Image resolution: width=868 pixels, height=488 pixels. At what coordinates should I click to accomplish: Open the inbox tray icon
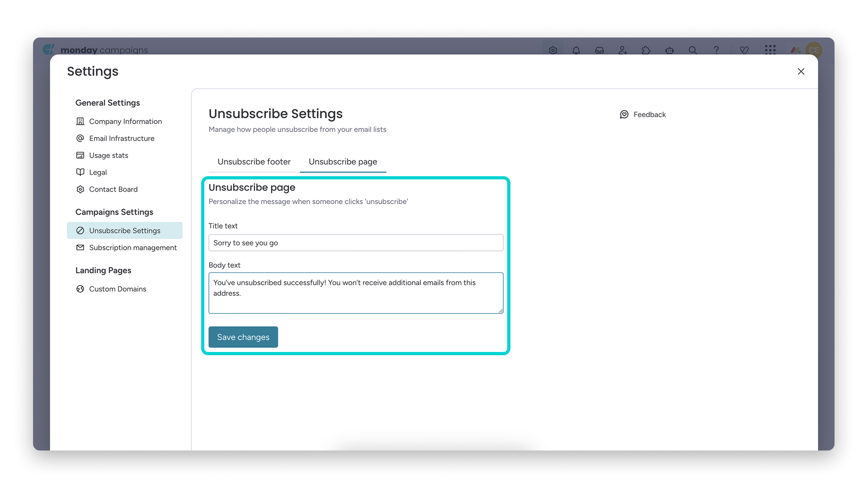[599, 50]
